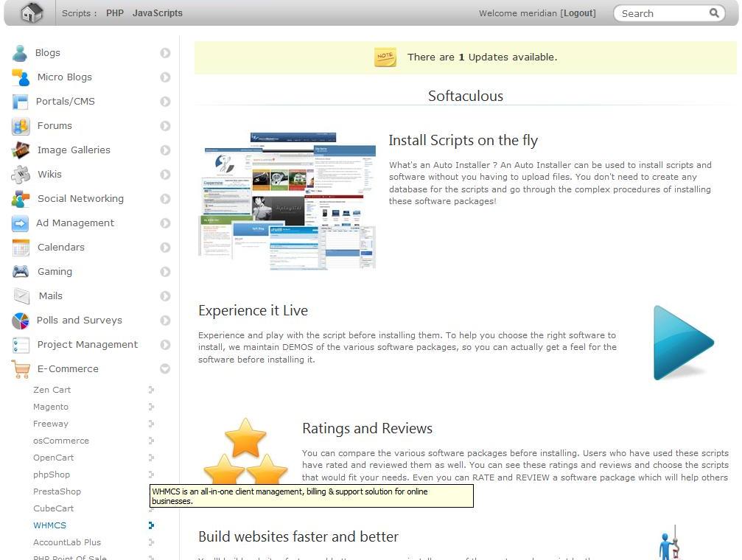This screenshot has height=560, width=742.
Task: Open the JavaScripts menu item
Action: [x=158, y=13]
